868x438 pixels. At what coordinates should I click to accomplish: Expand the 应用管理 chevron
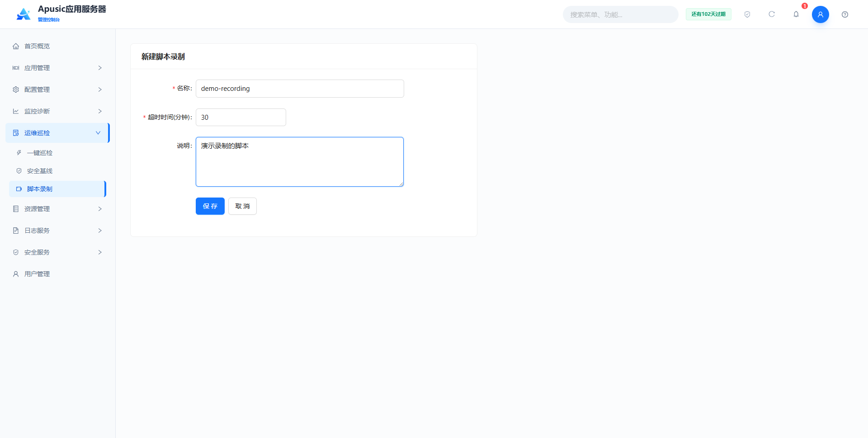click(100, 68)
